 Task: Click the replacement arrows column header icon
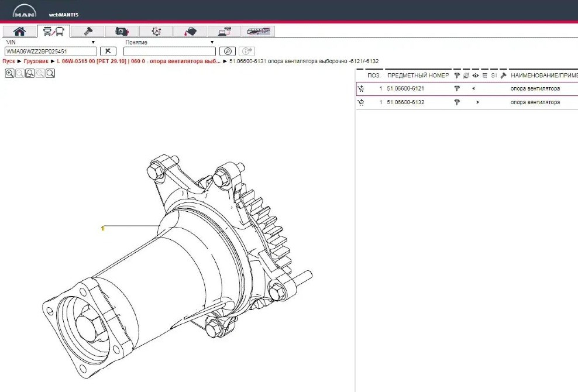(466, 75)
